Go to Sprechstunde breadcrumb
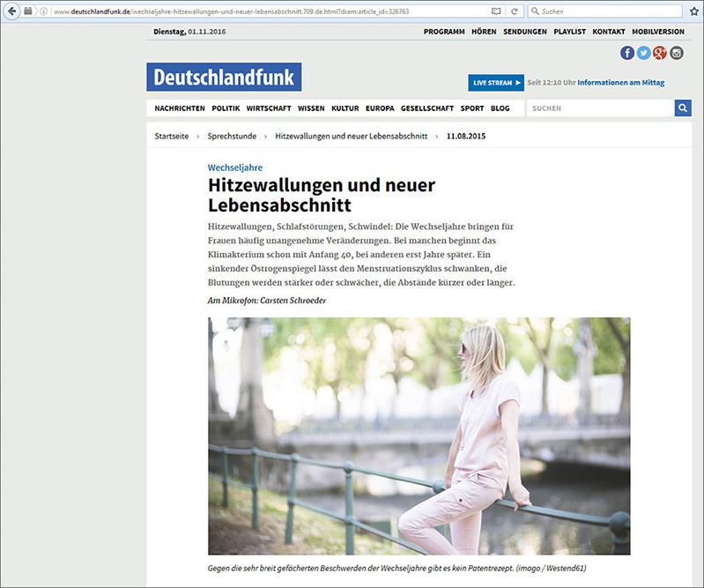This screenshot has height=588, width=704. pos(232,136)
